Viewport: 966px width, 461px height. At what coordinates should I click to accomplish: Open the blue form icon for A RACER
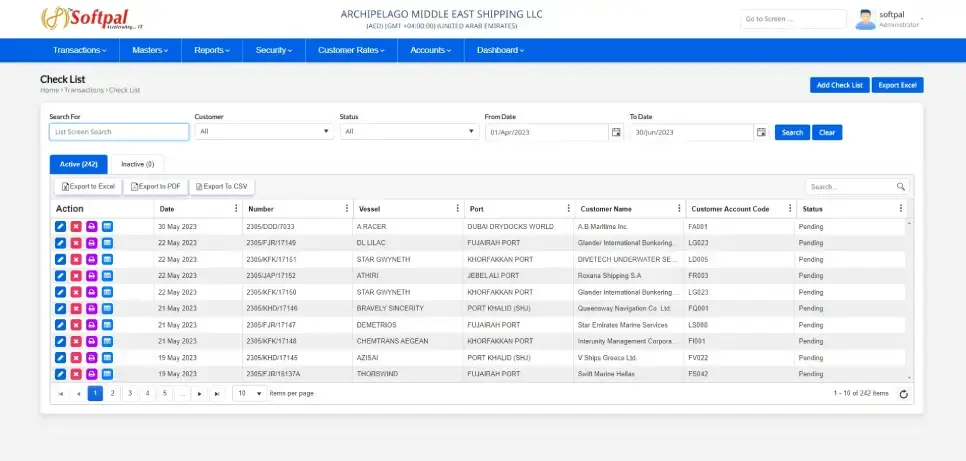tap(107, 226)
